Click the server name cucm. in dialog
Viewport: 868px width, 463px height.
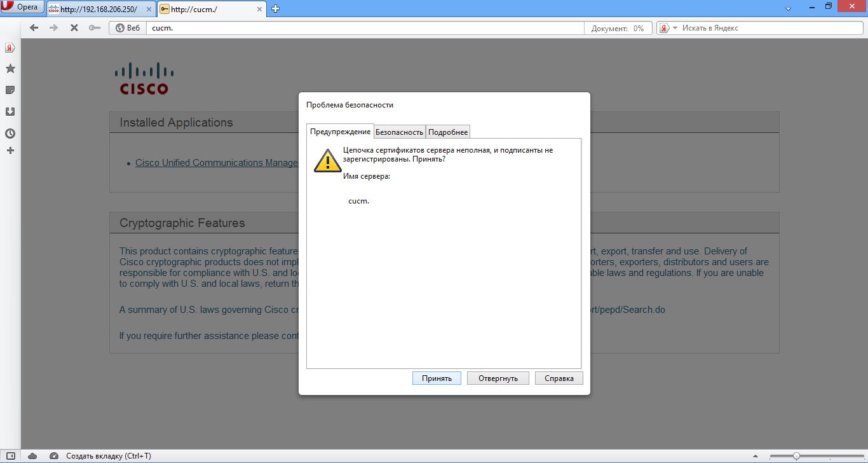coord(359,201)
